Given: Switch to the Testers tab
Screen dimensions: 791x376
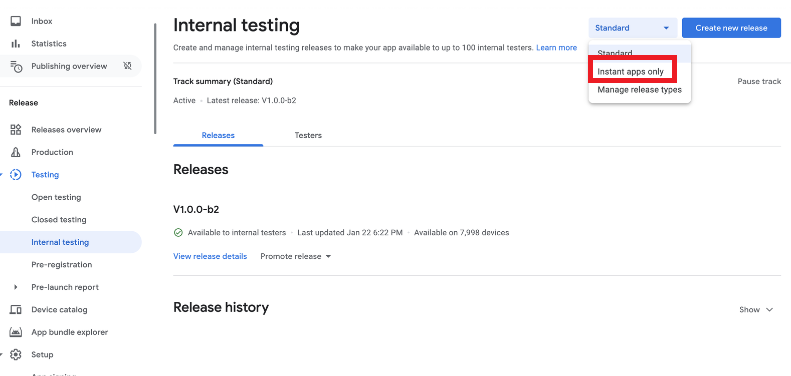Looking at the screenshot, I should (x=308, y=135).
